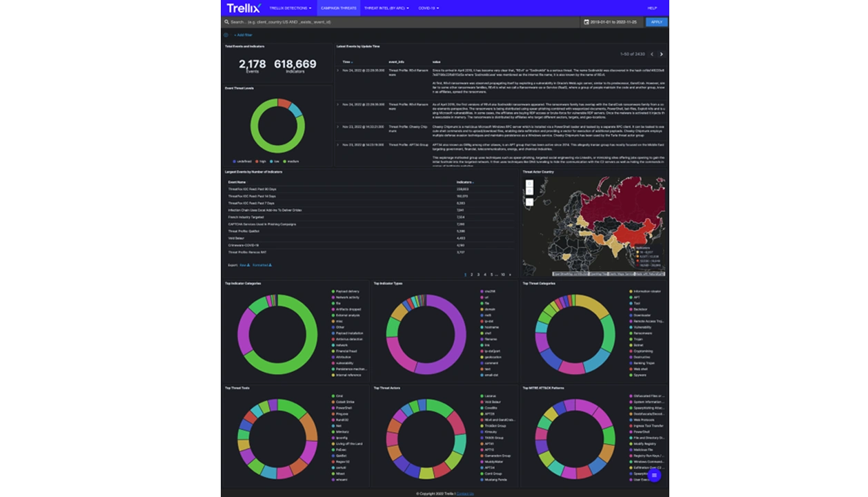Screen dimensions: 868x497
Task: Toggle Web Protocols legend in MITRE ATT&CK
Action: 642,420
